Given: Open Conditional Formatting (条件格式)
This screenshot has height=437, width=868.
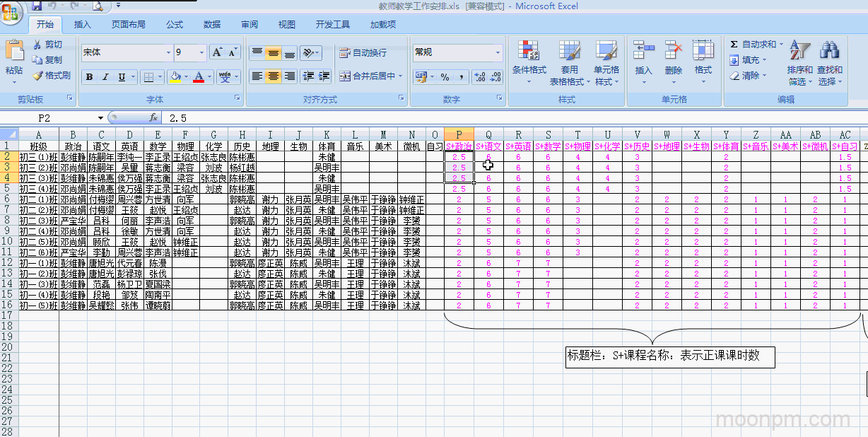Looking at the screenshot, I should (x=529, y=63).
